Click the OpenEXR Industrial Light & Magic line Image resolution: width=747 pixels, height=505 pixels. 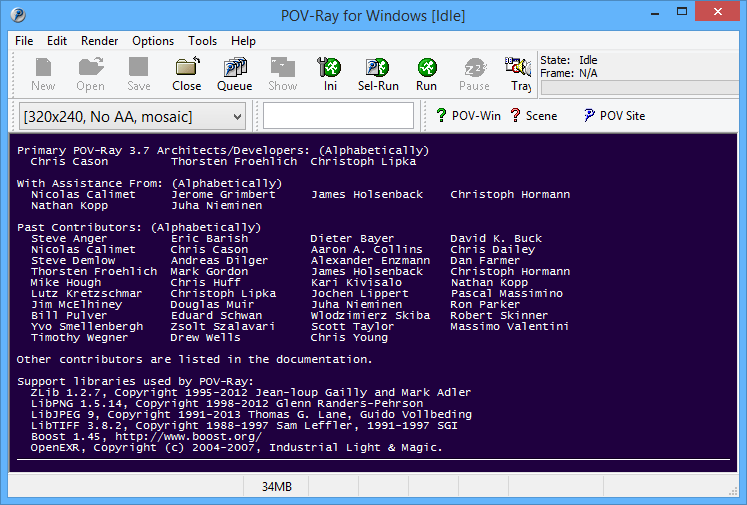click(237, 447)
